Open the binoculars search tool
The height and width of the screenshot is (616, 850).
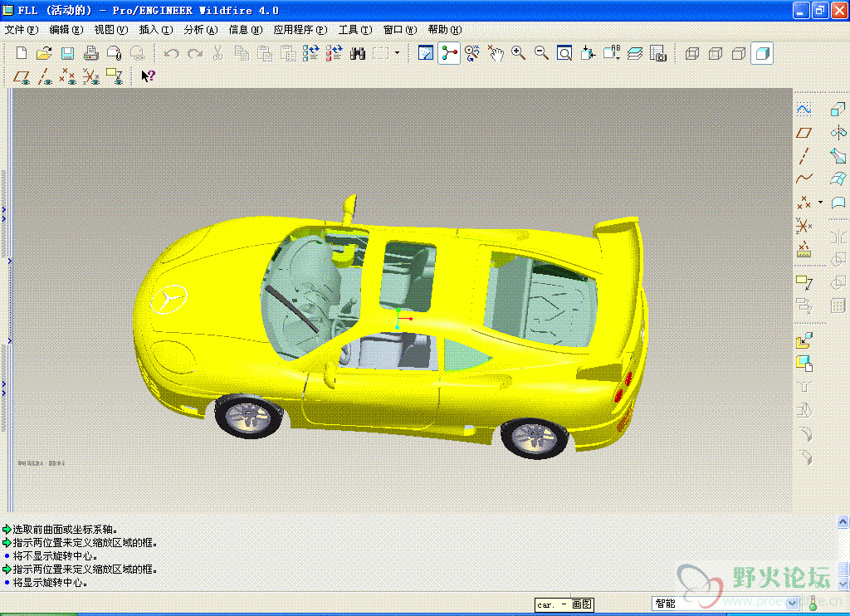(357, 53)
